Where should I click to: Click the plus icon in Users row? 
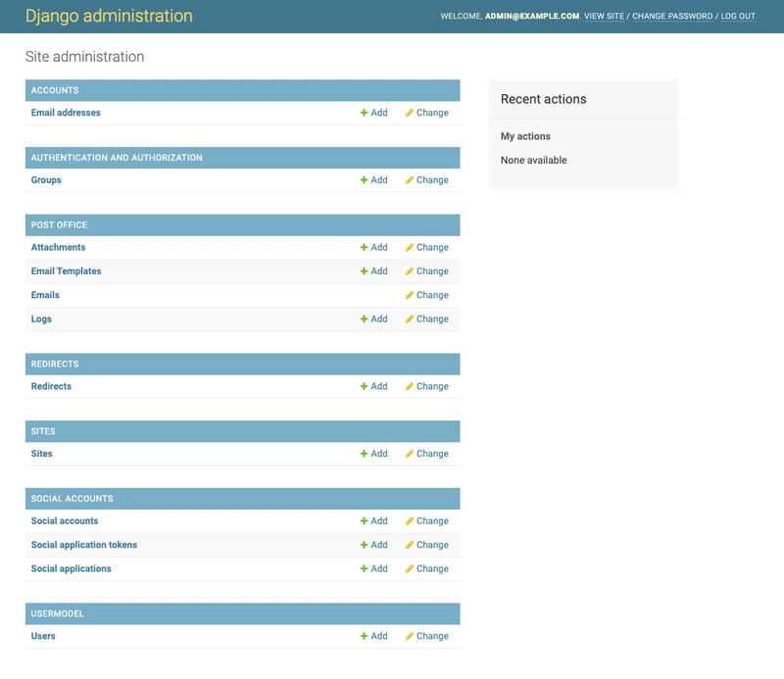(364, 636)
